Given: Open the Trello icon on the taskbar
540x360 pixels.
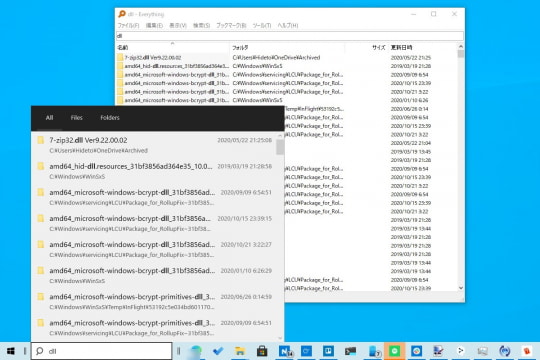Looking at the screenshot, I should click(x=328, y=351).
